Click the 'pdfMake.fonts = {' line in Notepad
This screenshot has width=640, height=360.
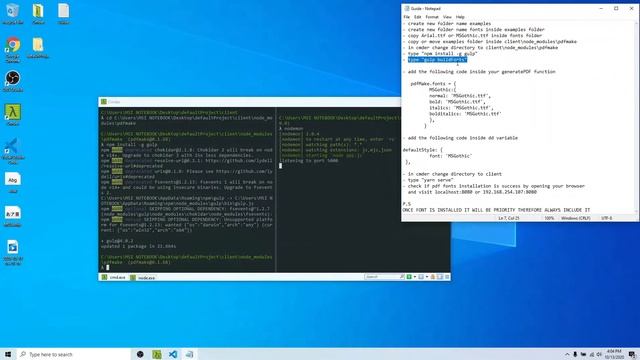433,84
